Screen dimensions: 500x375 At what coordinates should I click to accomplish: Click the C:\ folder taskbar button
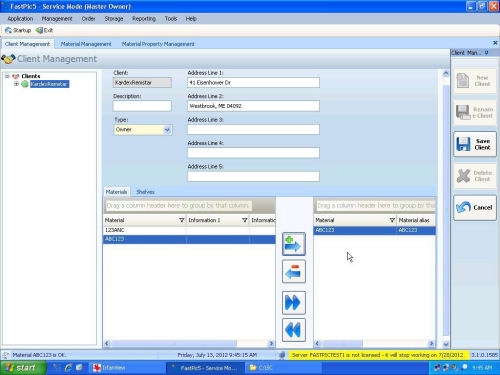coord(283,368)
